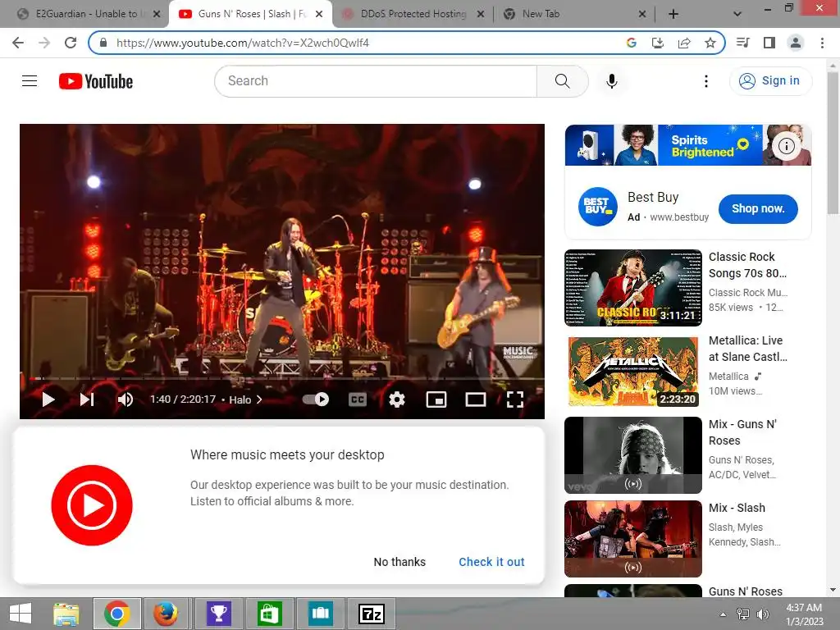Switch to DDoS Protected Hosting tab

point(413,14)
